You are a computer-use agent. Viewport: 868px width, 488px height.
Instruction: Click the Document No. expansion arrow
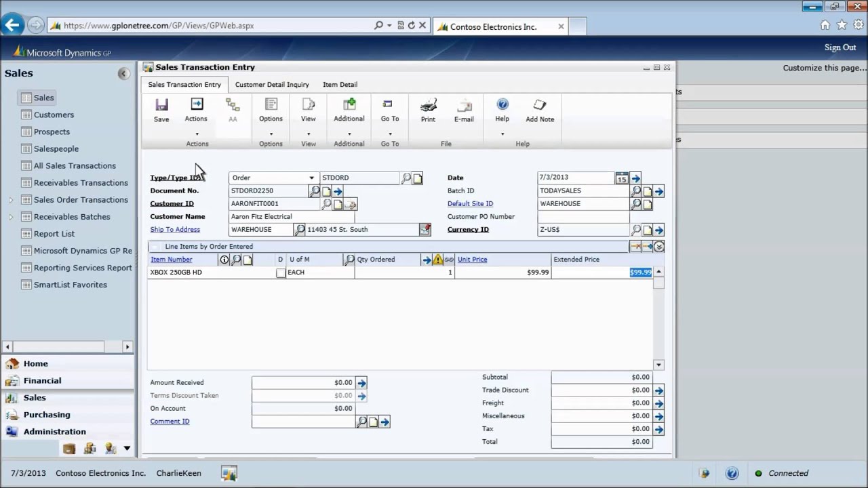point(338,191)
